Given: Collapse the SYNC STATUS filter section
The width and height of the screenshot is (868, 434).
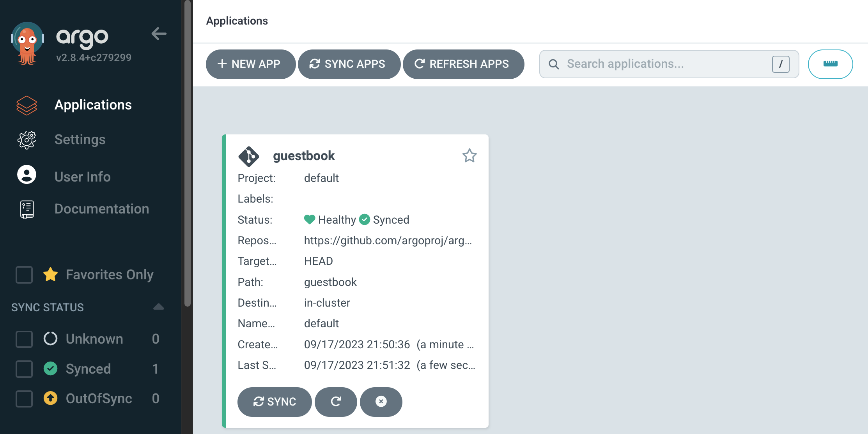Looking at the screenshot, I should [159, 307].
